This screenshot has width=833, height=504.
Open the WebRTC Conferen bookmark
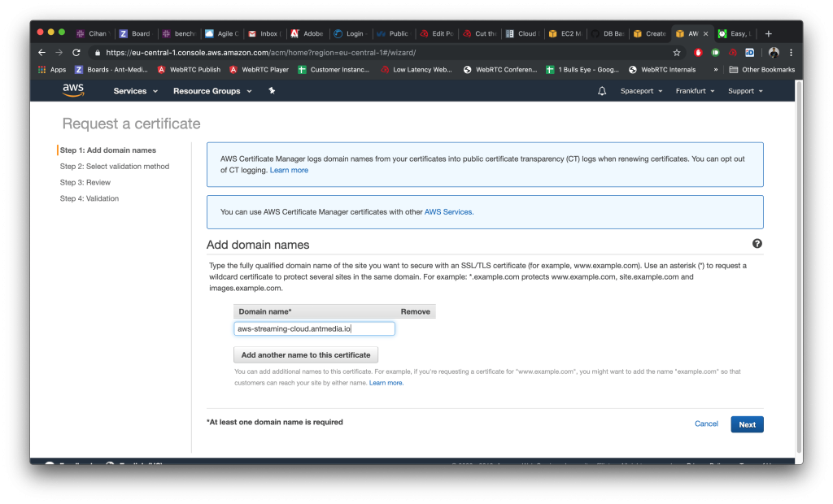500,70
